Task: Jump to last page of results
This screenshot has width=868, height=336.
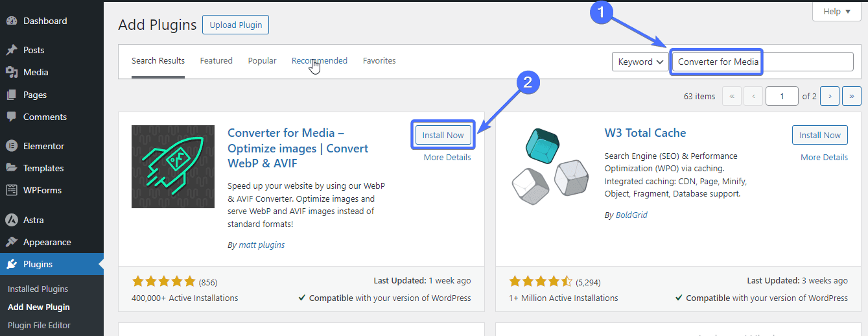Action: point(852,96)
